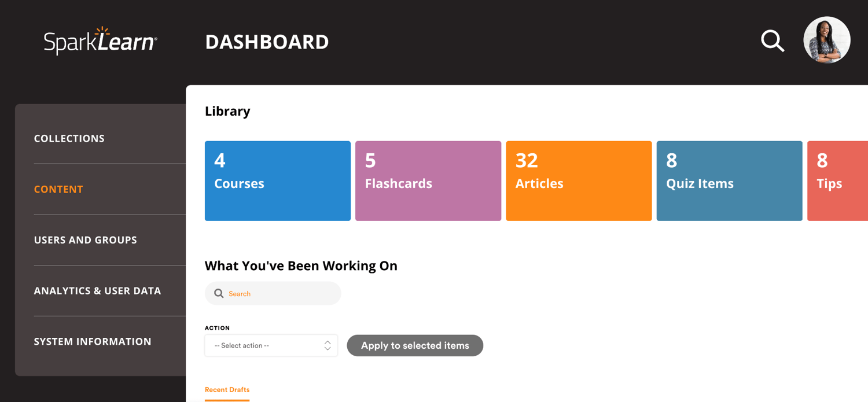Select CONTENT in the sidebar
Viewport: 868px width, 402px height.
(x=58, y=189)
